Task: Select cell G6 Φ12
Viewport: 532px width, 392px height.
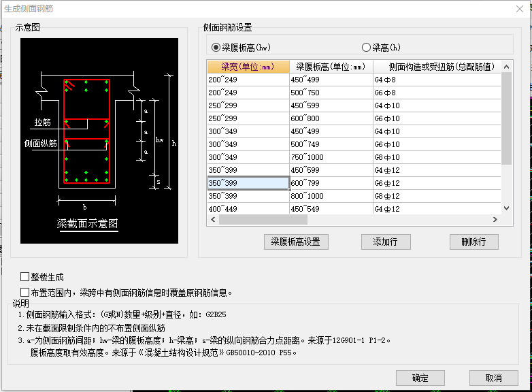Action: coord(437,183)
